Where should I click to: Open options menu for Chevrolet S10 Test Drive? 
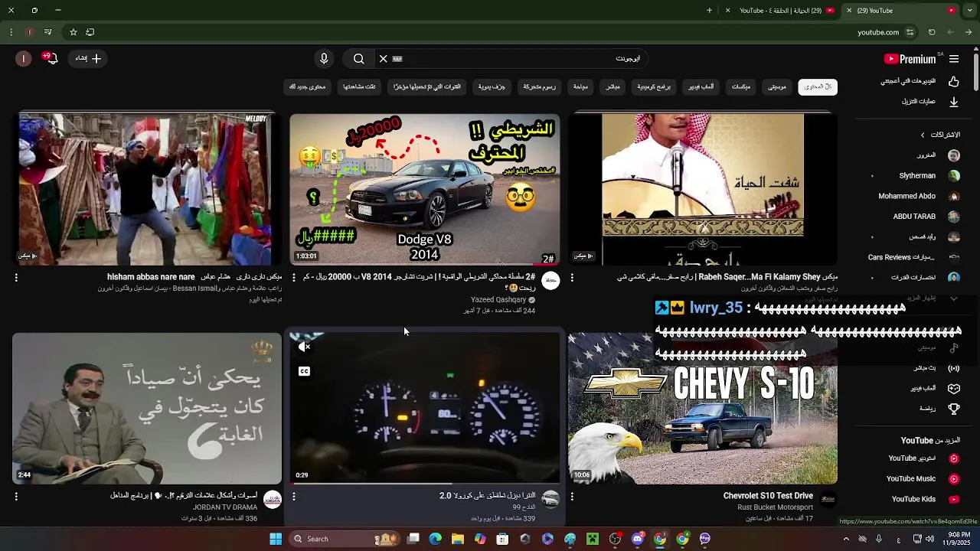(572, 497)
